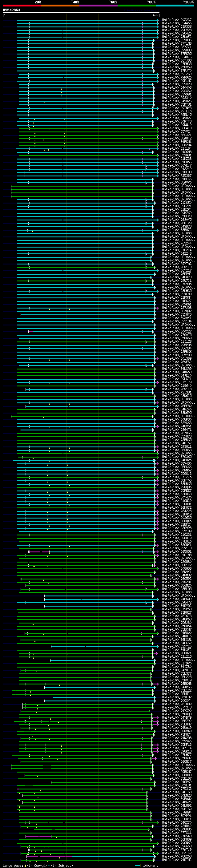Viewport: 197px width, 868px height.
Task: Select label UniRef100_Q8LAF2
Action: point(177,37)
